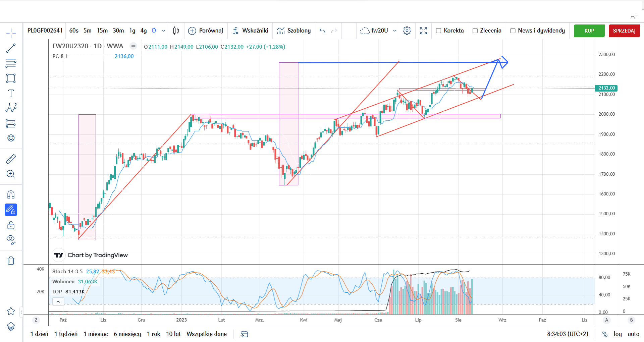The width and height of the screenshot is (644, 342).
Task: Set range to 1 dzień
Action: coord(39,334)
